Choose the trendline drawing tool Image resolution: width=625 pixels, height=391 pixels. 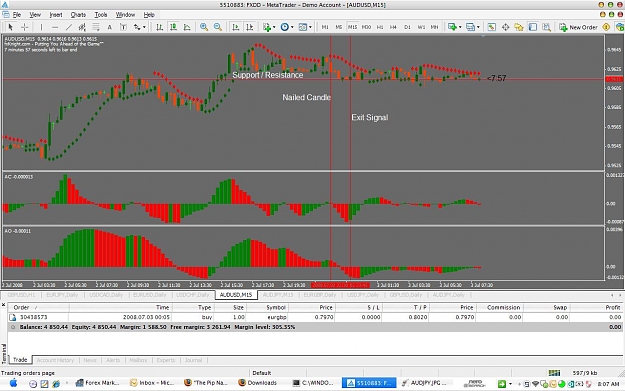[x=69, y=27]
